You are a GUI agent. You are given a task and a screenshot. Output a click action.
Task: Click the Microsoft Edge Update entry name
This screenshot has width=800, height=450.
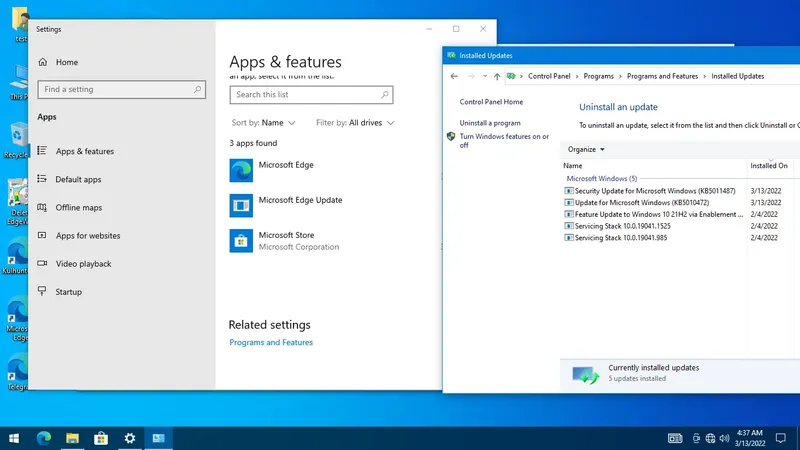coord(300,200)
